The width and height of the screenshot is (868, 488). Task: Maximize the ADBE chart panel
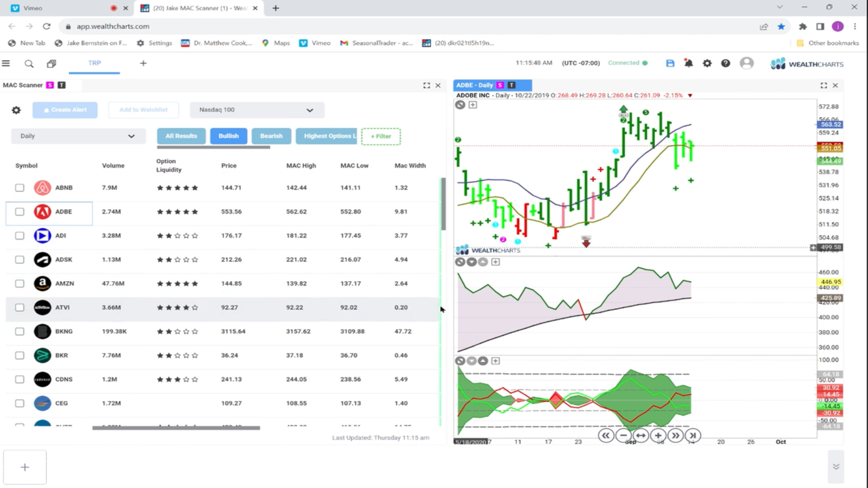click(824, 85)
